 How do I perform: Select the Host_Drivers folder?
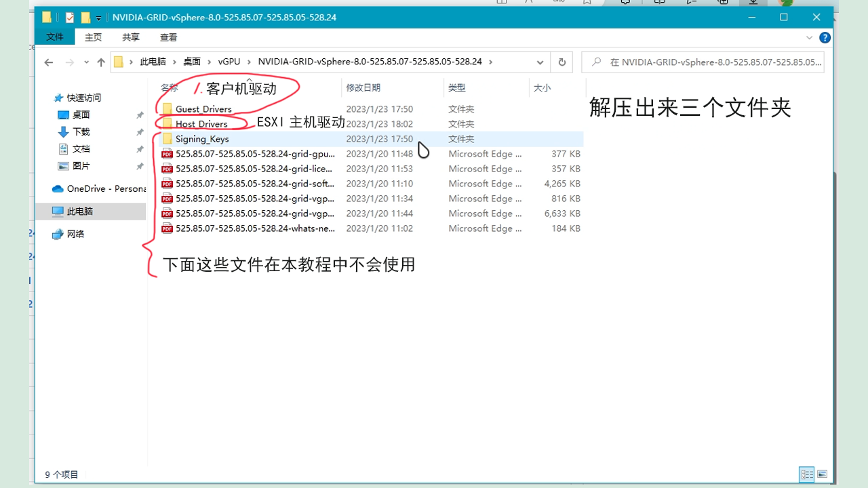[x=201, y=124]
